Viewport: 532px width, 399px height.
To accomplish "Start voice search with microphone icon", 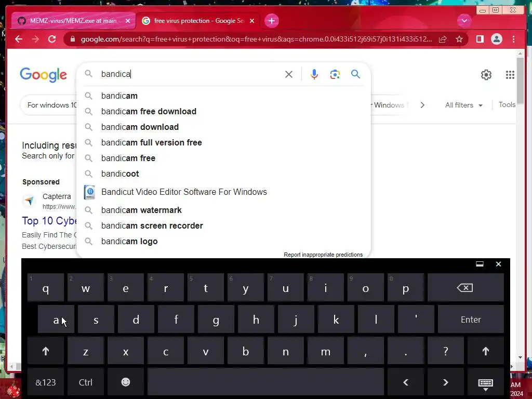I will tap(314, 74).
